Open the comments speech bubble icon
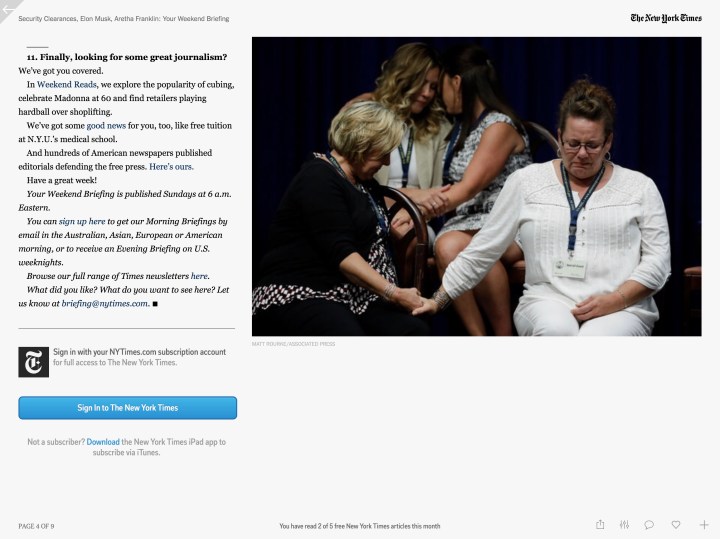The image size is (720, 539). click(649, 525)
